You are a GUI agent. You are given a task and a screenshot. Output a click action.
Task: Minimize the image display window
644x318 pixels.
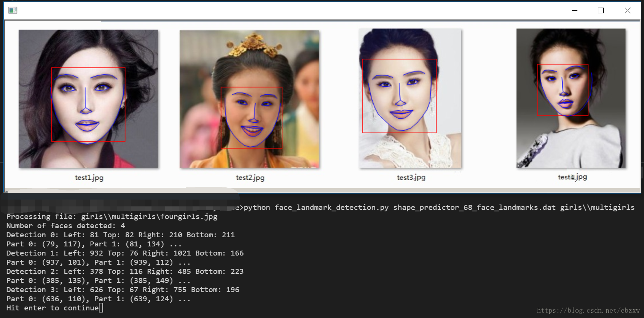pos(574,11)
